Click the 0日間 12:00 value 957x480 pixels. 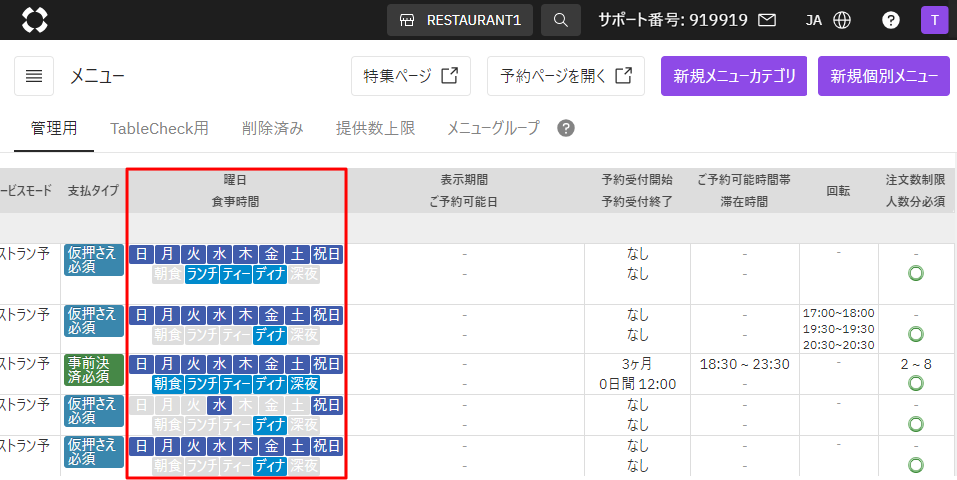[637, 384]
